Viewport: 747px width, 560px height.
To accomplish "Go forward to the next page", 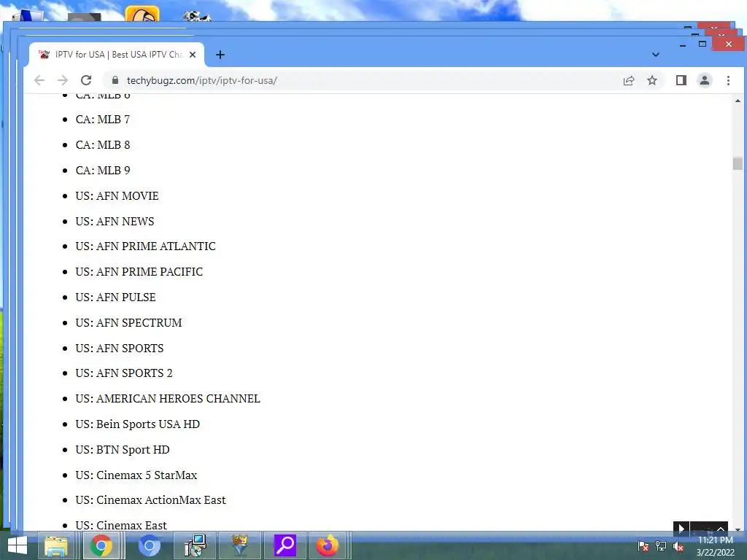I will (63, 80).
